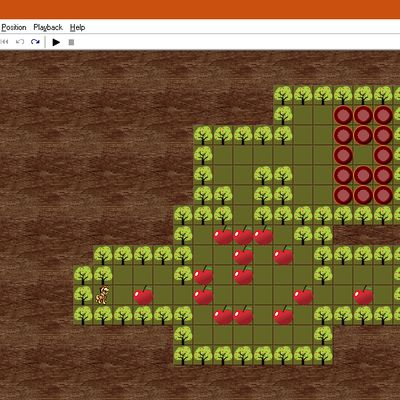Viewport: 400px width, 400px height.
Task: Click the redo move arrow icon
Action: 35,42
